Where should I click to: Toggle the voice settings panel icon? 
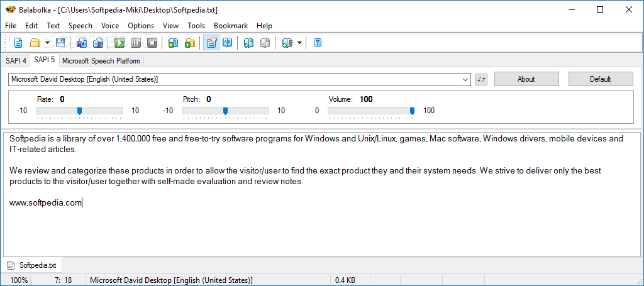[x=211, y=43]
